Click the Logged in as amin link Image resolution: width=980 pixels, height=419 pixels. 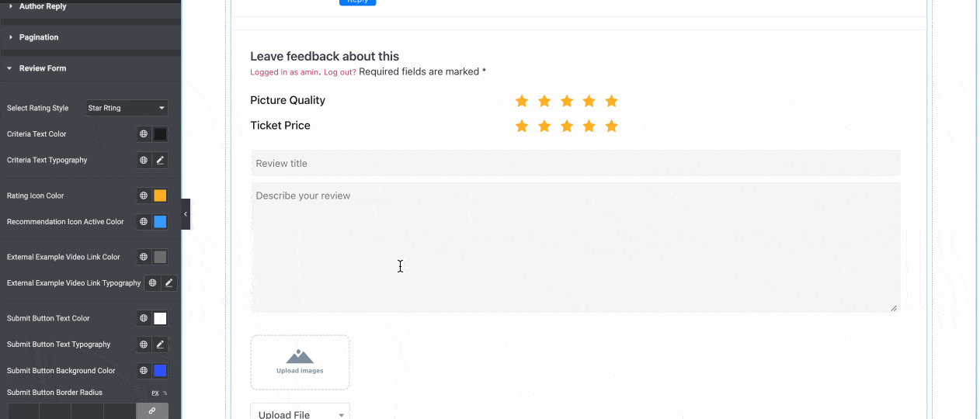pyautogui.click(x=284, y=72)
